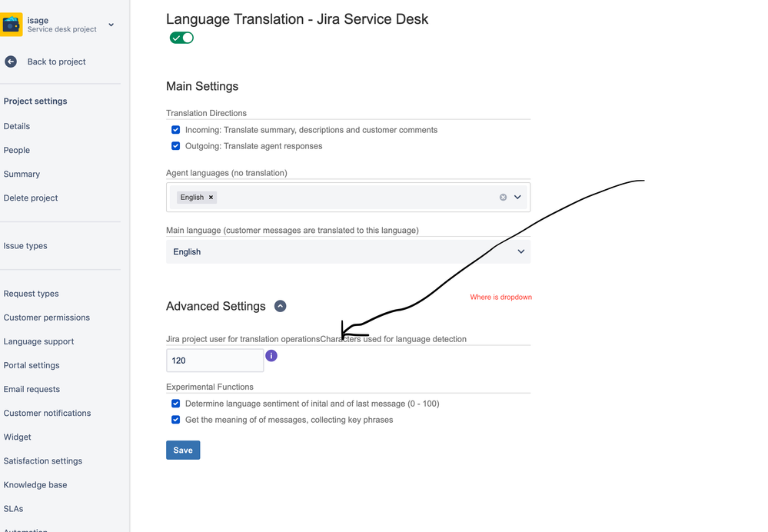Click the isage project avatar icon
The height and width of the screenshot is (532, 768).
11,25
